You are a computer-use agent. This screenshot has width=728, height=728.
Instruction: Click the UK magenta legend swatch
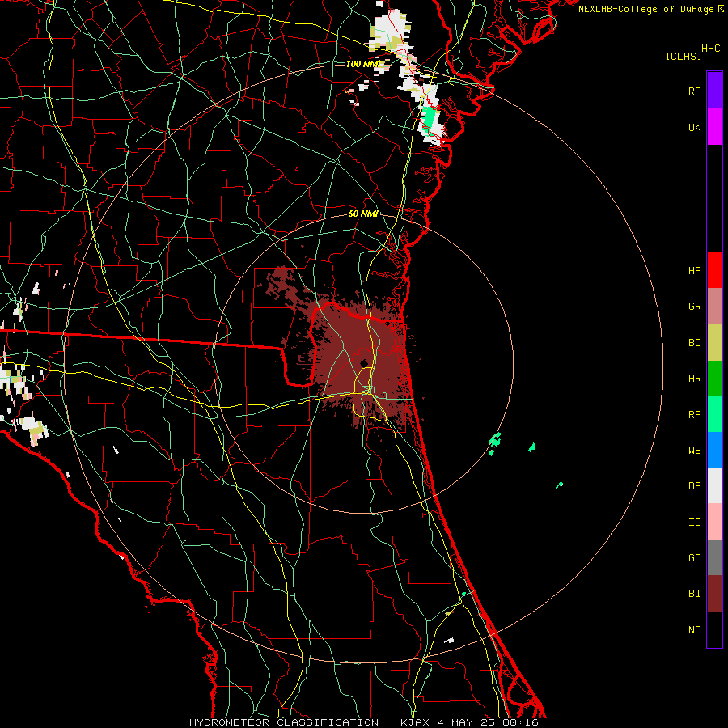(x=714, y=127)
